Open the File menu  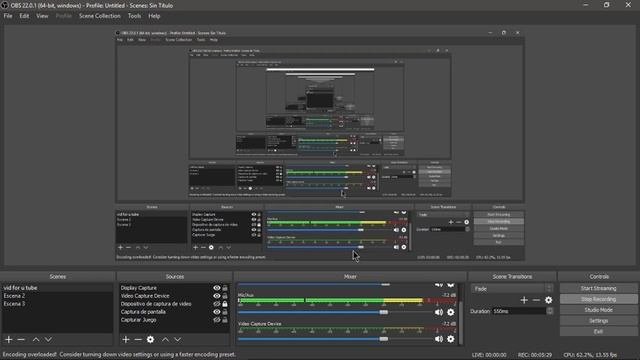tap(8, 16)
